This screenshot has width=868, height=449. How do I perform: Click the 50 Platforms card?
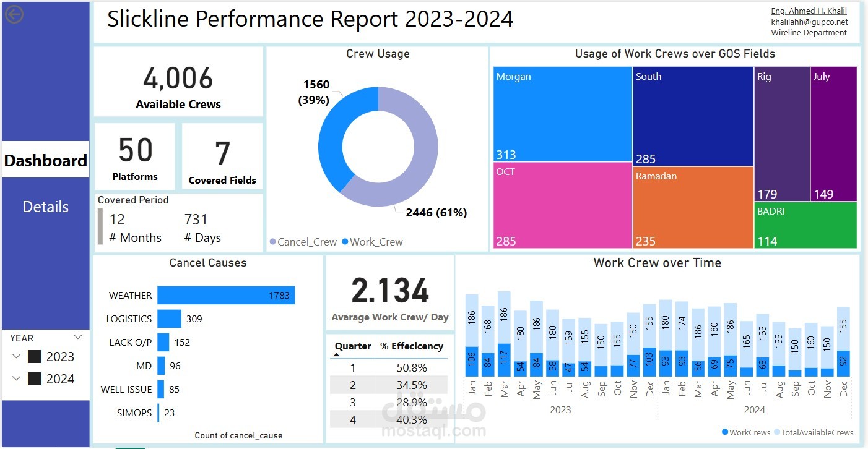135,156
